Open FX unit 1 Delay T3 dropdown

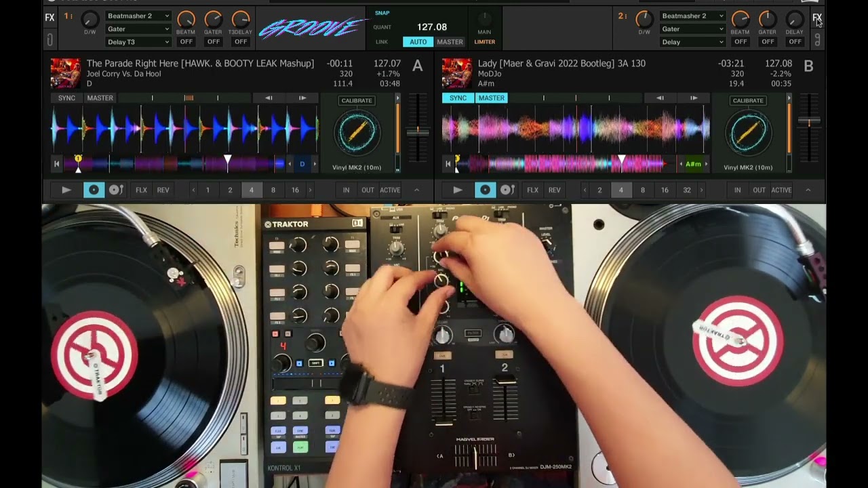tap(138, 41)
